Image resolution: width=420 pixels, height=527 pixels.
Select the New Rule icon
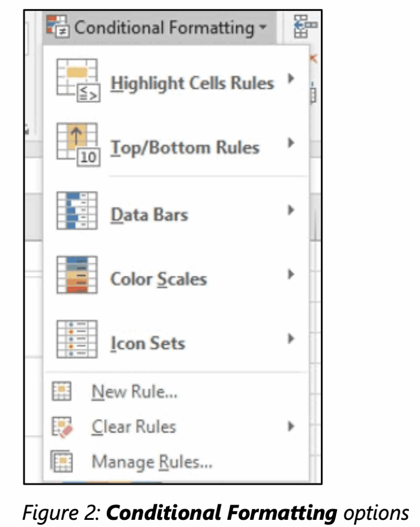(x=62, y=391)
